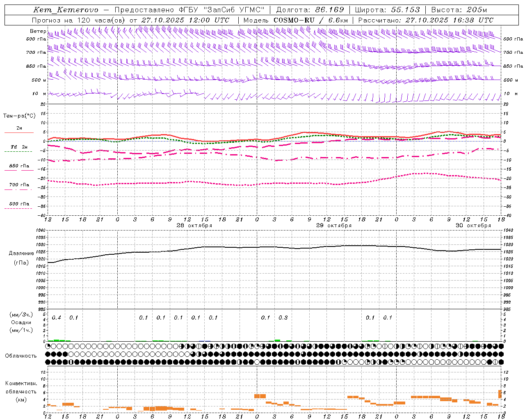Click the 0.3 precipitation amount value
Image resolution: width=525 pixels, height=420 pixels.
(x=283, y=318)
